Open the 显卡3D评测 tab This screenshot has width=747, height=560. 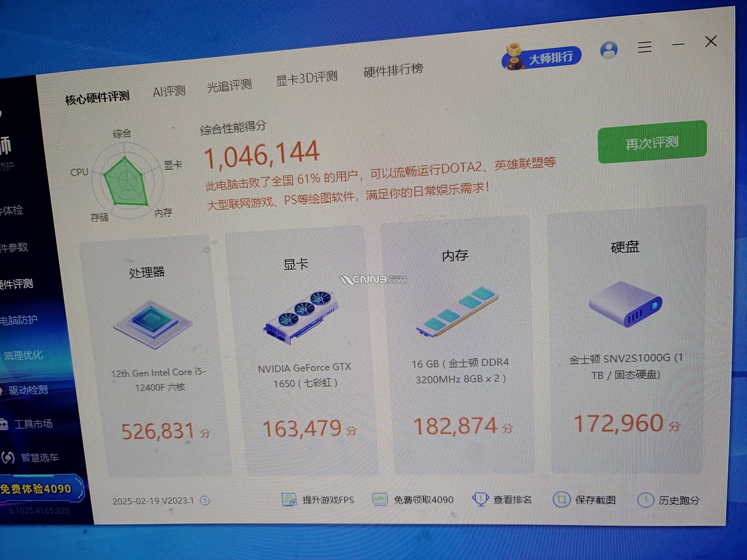tap(306, 78)
